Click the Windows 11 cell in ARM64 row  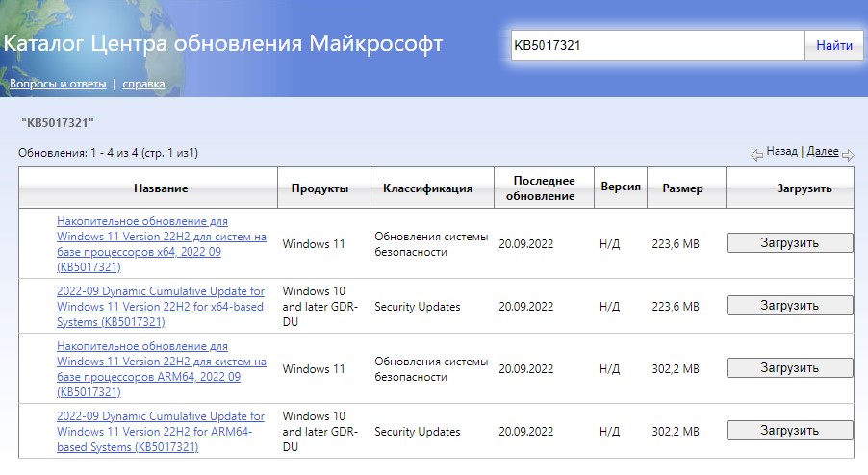click(314, 369)
